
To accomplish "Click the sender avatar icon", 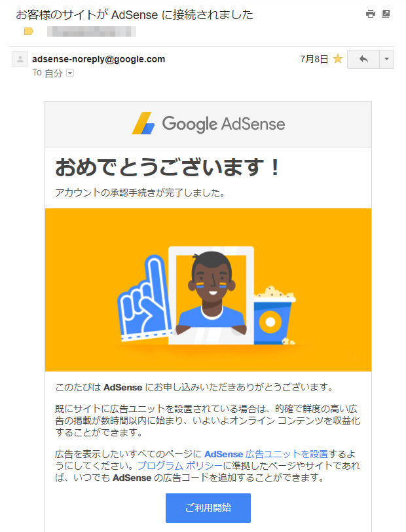I will click(20, 59).
